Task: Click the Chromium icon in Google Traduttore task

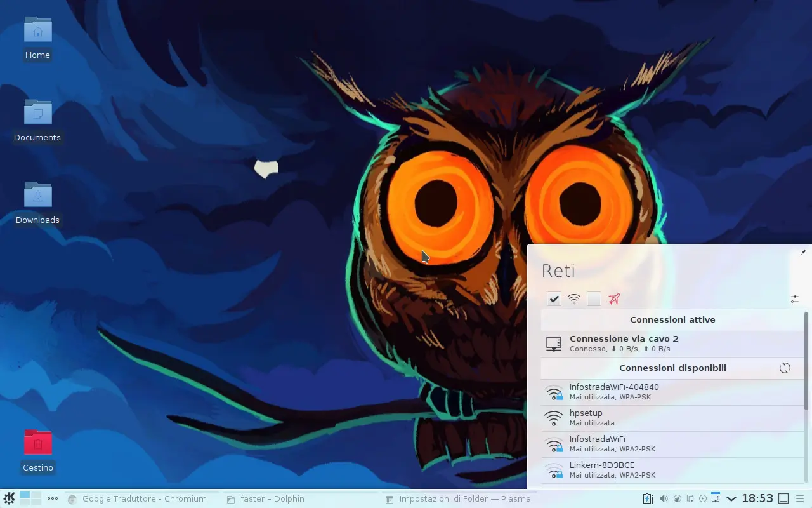Action: click(72, 499)
